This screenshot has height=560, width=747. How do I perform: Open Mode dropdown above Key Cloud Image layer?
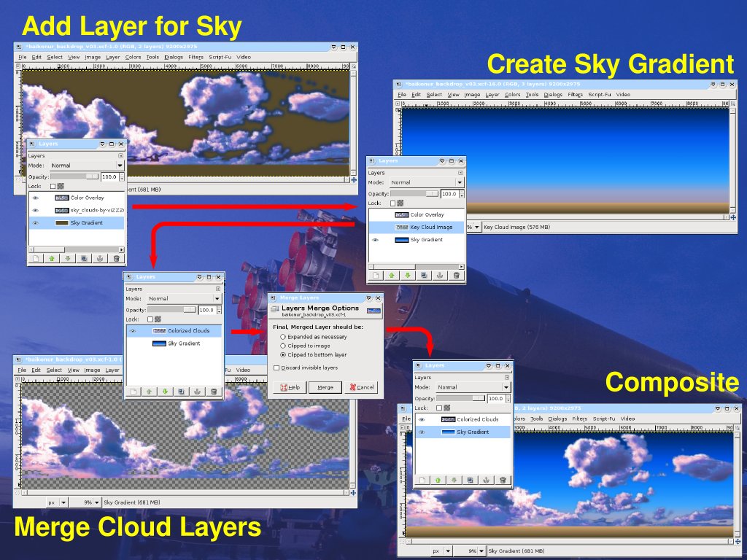pyautogui.click(x=426, y=182)
